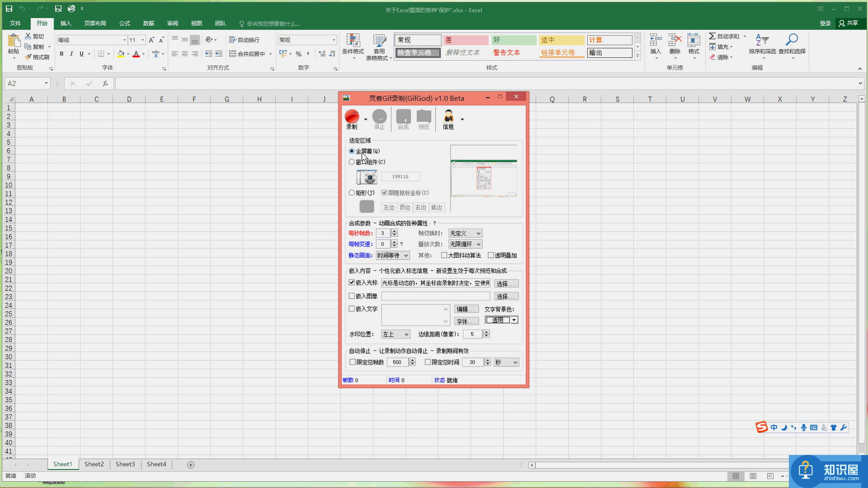Select the Window Component (窗口组件) radio option
Image resolution: width=868 pixels, height=488 pixels.
[352, 162]
